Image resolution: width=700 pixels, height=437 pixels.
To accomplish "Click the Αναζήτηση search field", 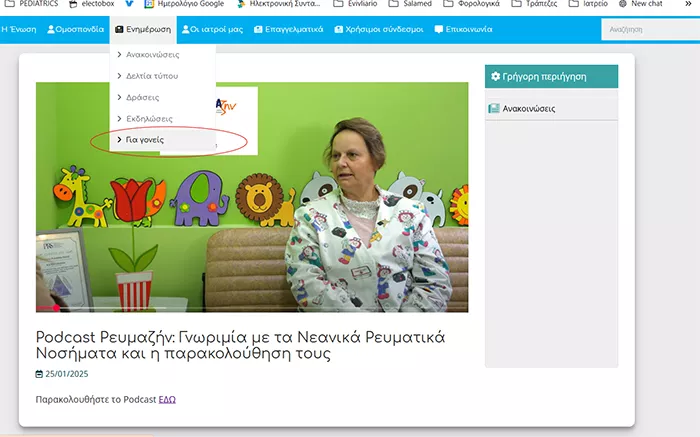I will [650, 30].
